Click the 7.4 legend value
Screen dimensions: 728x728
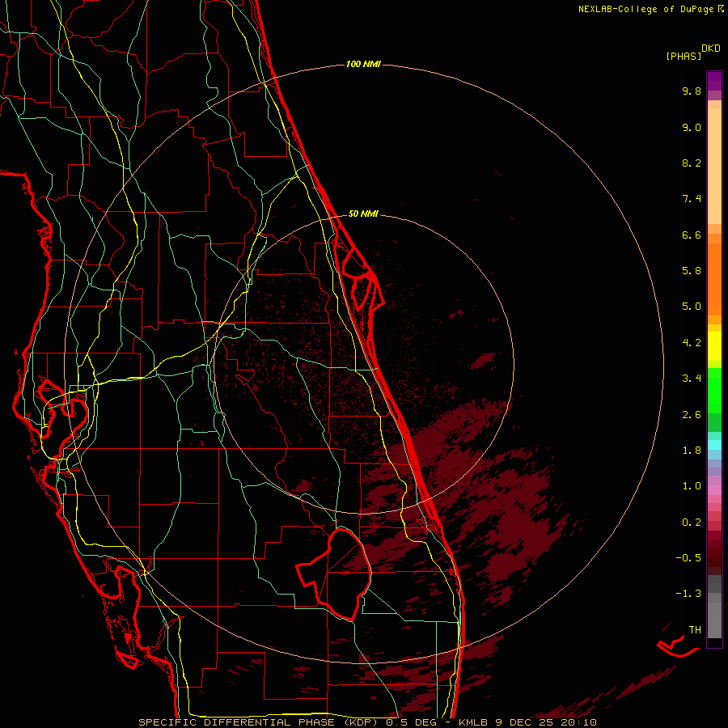[x=692, y=199]
